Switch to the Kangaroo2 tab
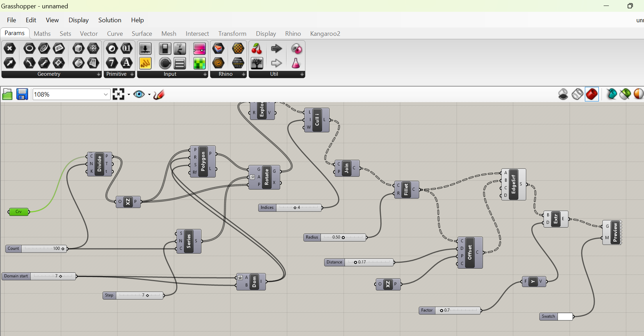Image resolution: width=644 pixels, height=336 pixels. click(325, 34)
